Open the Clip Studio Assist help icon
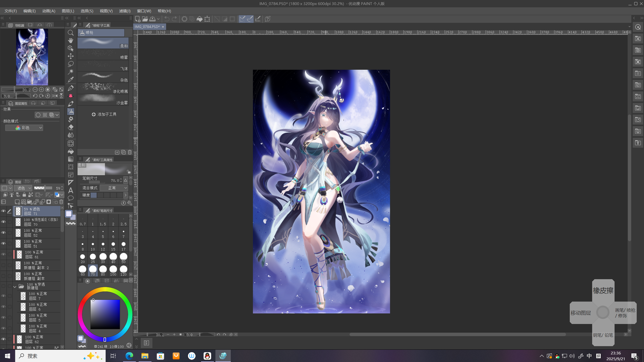644x362 pixels. [x=268, y=19]
